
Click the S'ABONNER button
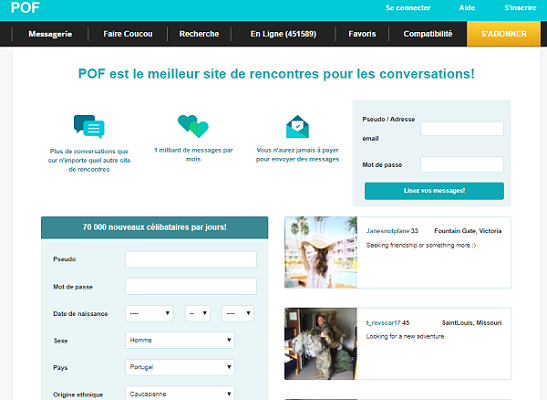504,34
